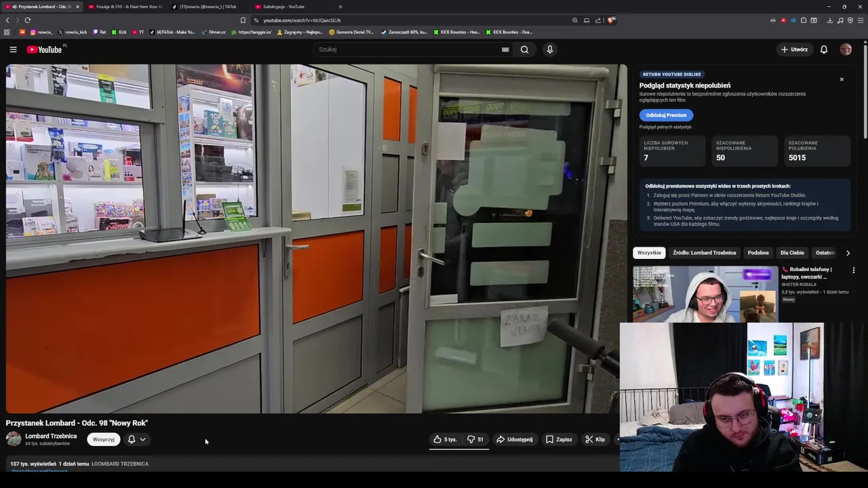
Task: Open the YouTube hamburger guide menu
Action: coord(13,49)
